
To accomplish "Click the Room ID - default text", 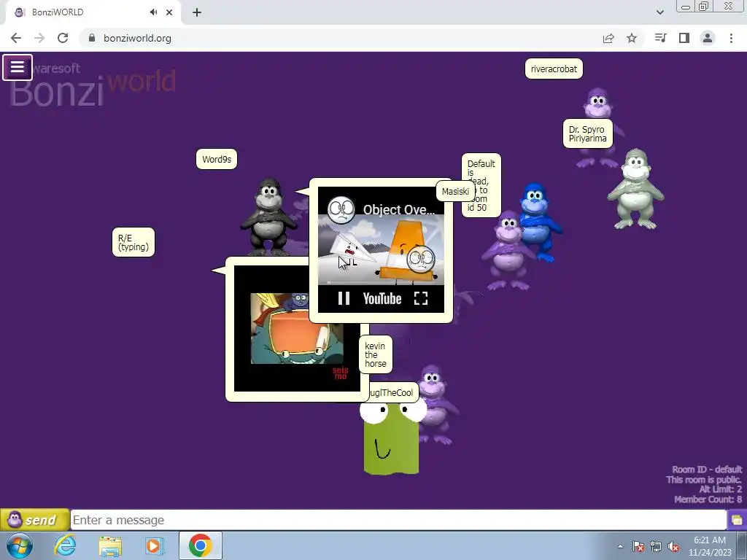I will 707,469.
